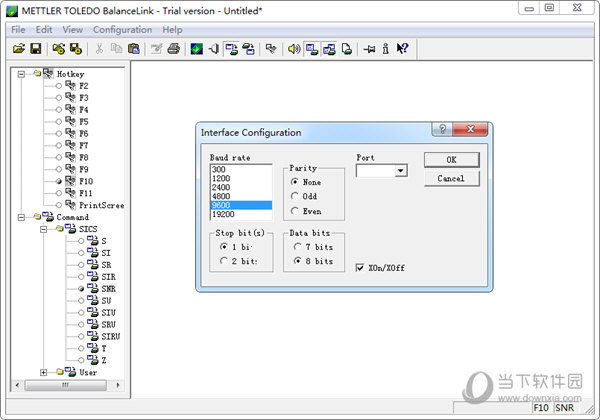Select baud rate 19200
The width and height of the screenshot is (600, 420).
point(241,214)
